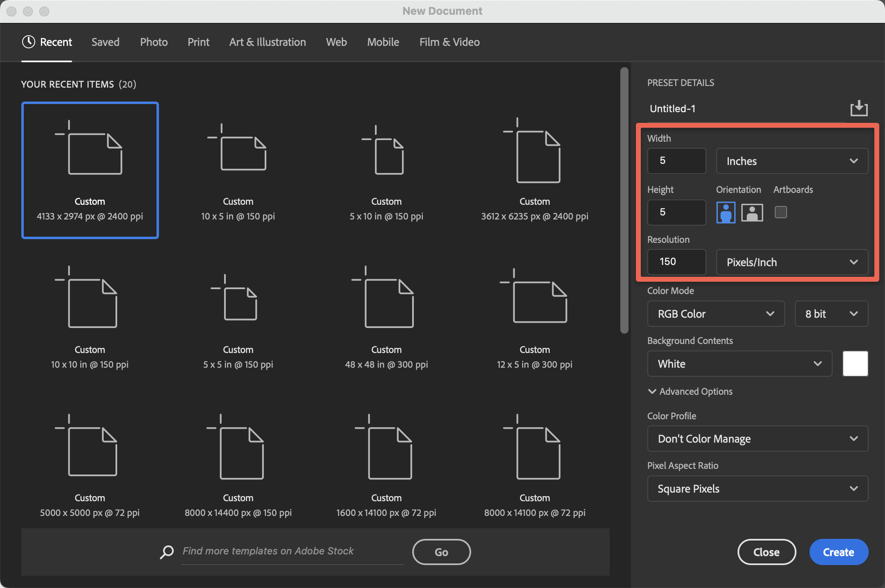Click the white background color swatch
The height and width of the screenshot is (588, 885).
pos(855,364)
